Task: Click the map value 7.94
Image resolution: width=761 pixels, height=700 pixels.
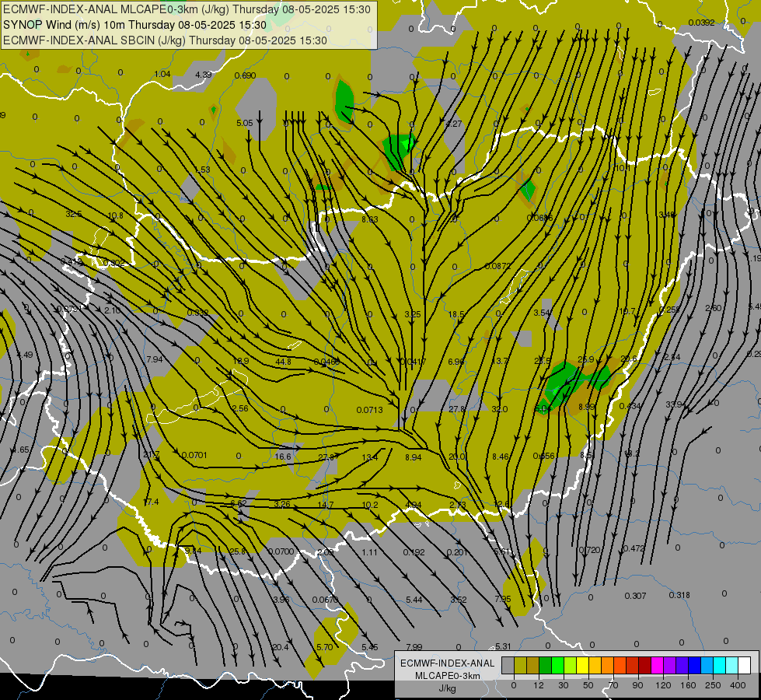Action: (x=155, y=359)
